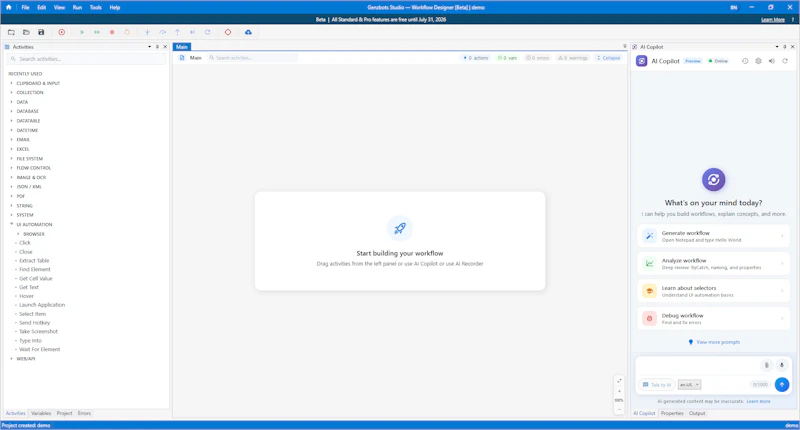Switch to the Errors tab
The height and width of the screenshot is (430, 800).
(84, 413)
